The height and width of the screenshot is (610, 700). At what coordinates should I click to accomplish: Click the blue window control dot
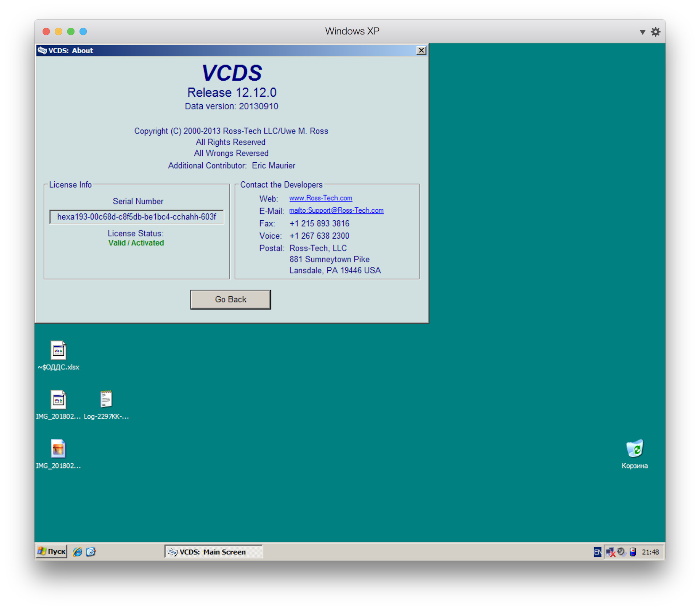[x=83, y=31]
